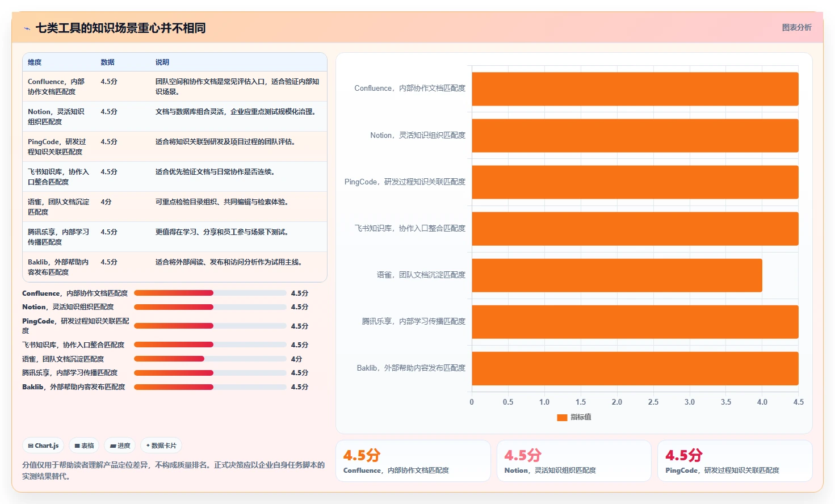Select the 表格 tag
Screen dimensions: 835x504
click(x=84, y=446)
